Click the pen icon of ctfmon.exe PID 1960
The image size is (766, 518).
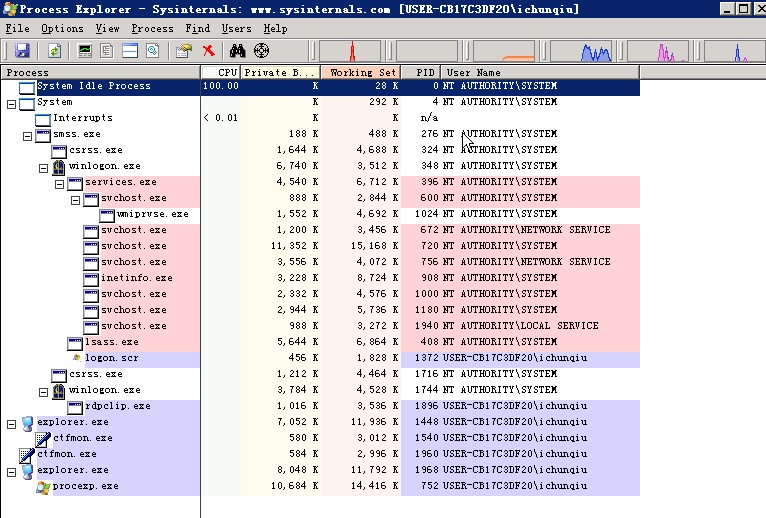(26, 455)
